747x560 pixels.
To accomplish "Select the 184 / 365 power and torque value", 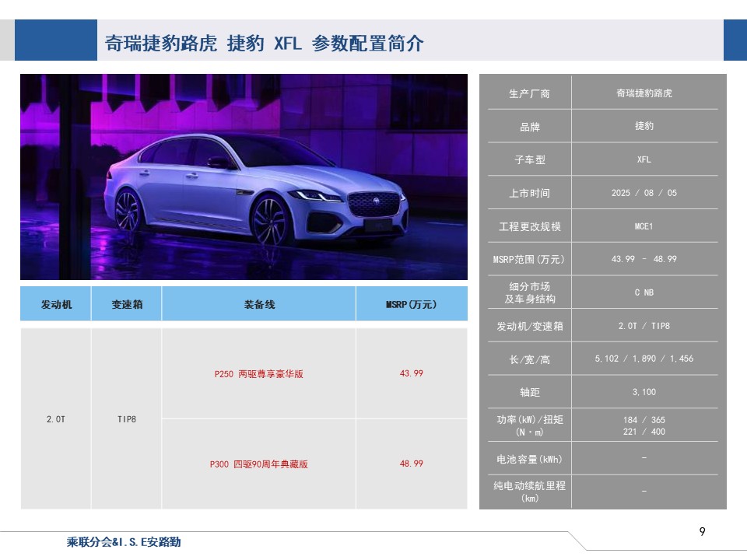I will click(x=644, y=420).
